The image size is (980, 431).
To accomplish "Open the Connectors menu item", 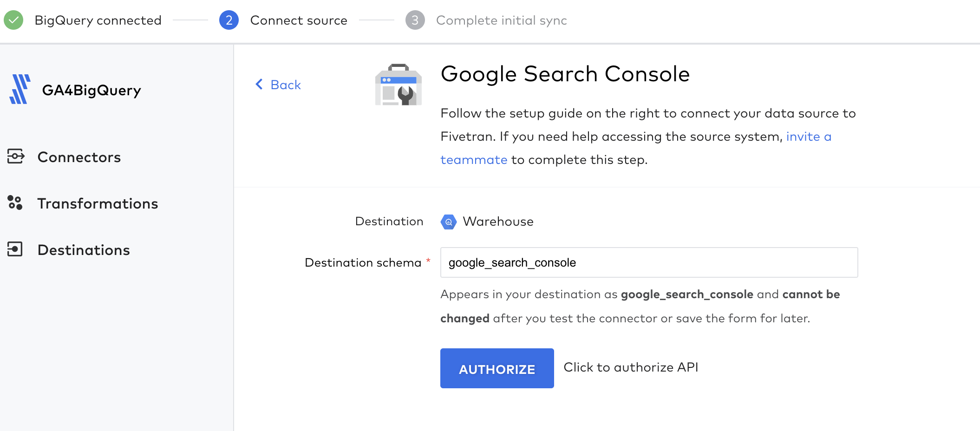I will tap(79, 157).
